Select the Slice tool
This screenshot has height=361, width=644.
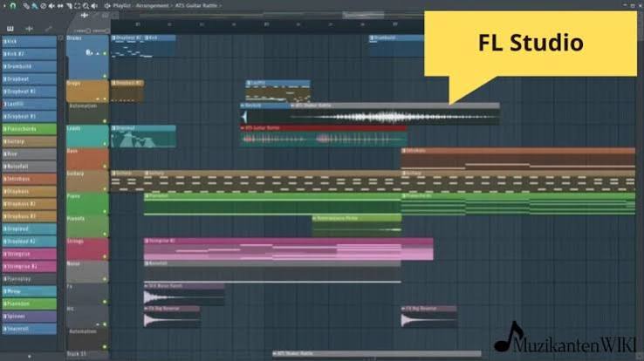[x=69, y=6]
